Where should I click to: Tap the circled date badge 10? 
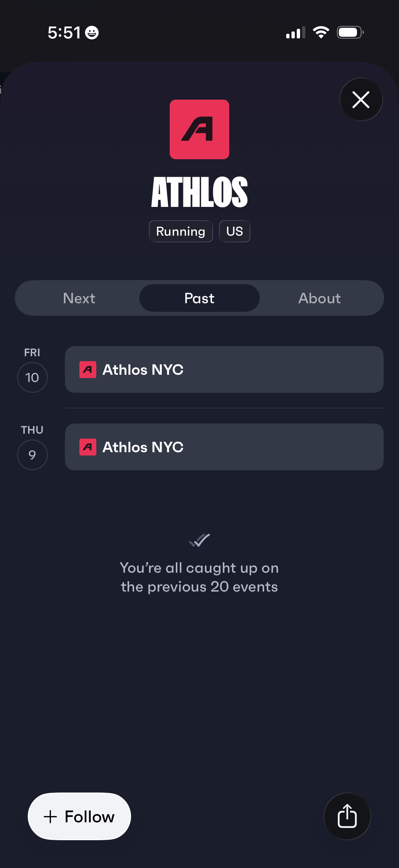pyautogui.click(x=32, y=377)
